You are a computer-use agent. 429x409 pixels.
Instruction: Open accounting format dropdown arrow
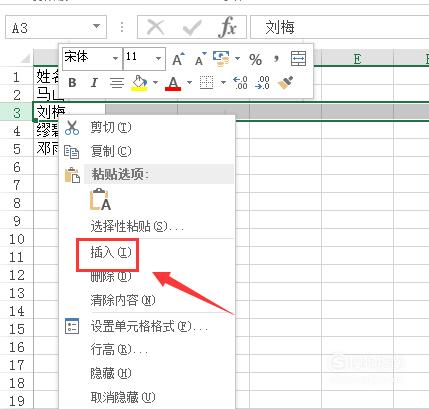pyautogui.click(x=237, y=59)
